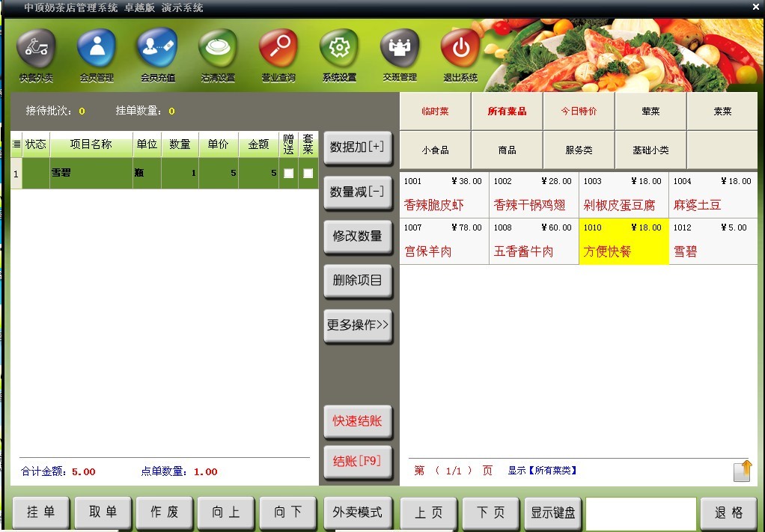The width and height of the screenshot is (765, 532).
Task: Click the input field beside 显示键盘
Action: tap(641, 513)
